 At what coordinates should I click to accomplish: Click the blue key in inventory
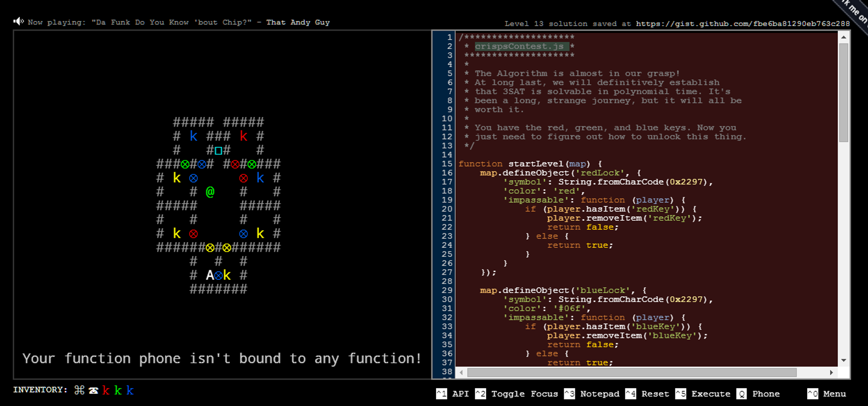tap(130, 390)
